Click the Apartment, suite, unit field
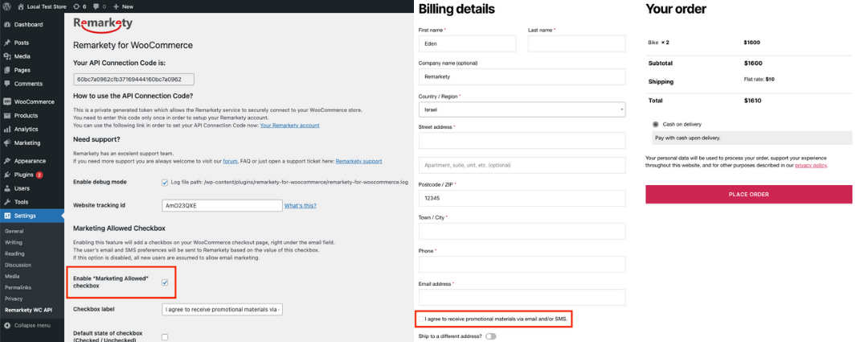The image size is (868, 342). 522,165
